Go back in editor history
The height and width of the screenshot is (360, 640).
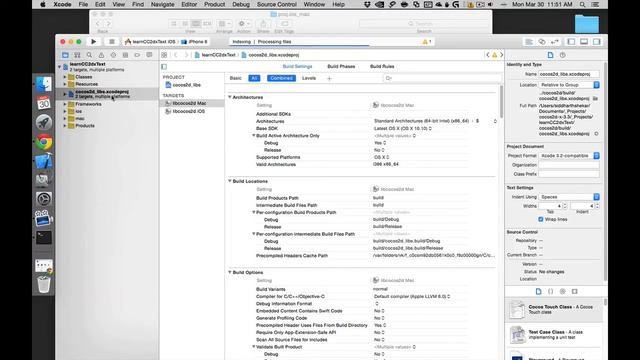tap(176, 55)
